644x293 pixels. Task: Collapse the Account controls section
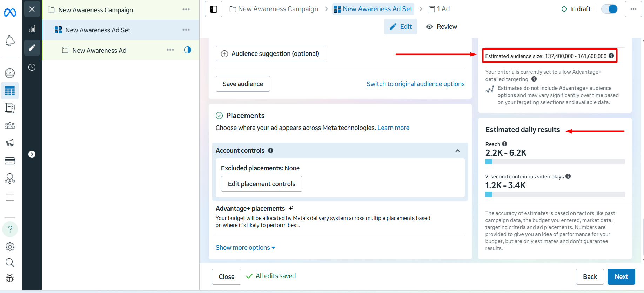point(457,151)
